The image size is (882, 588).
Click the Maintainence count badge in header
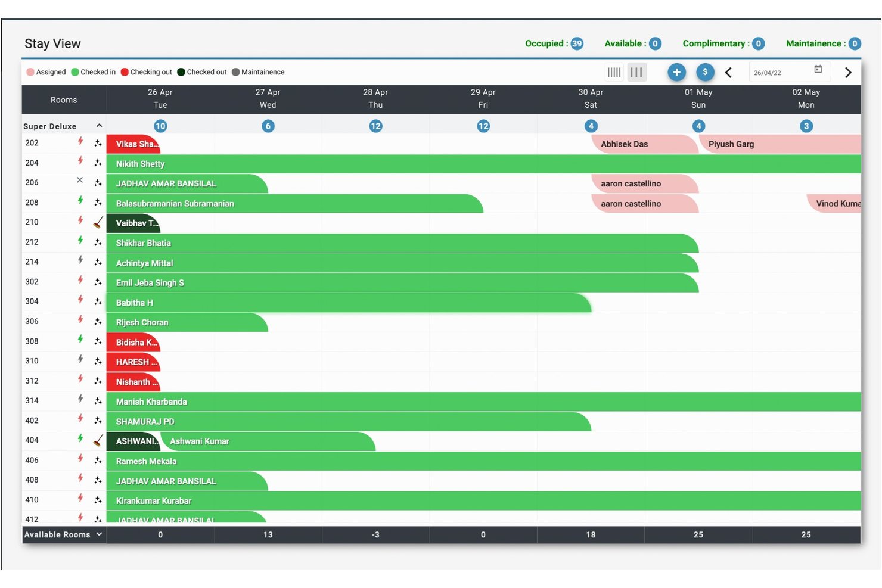(855, 43)
